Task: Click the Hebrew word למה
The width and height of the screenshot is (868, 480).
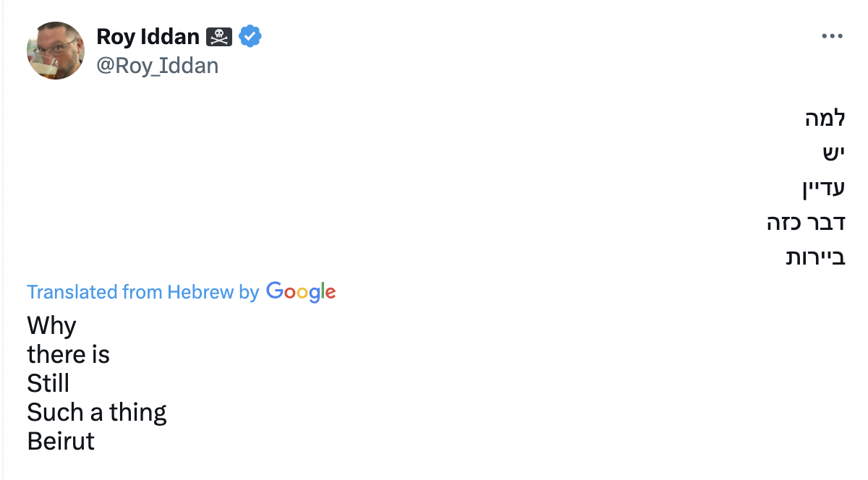Action: click(825, 119)
